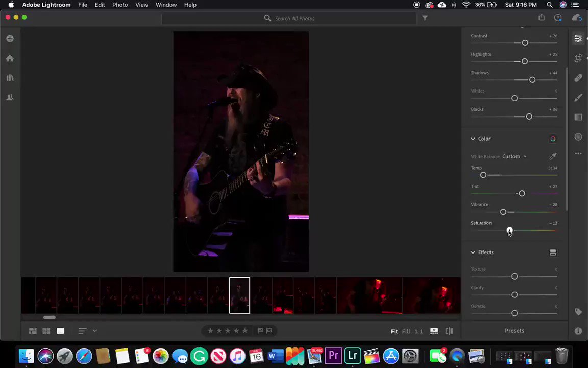Click the Presets button
This screenshot has height=368, width=588.
(514, 331)
